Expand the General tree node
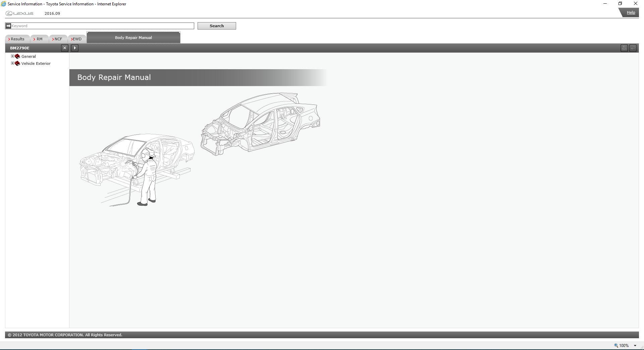 pos(12,56)
